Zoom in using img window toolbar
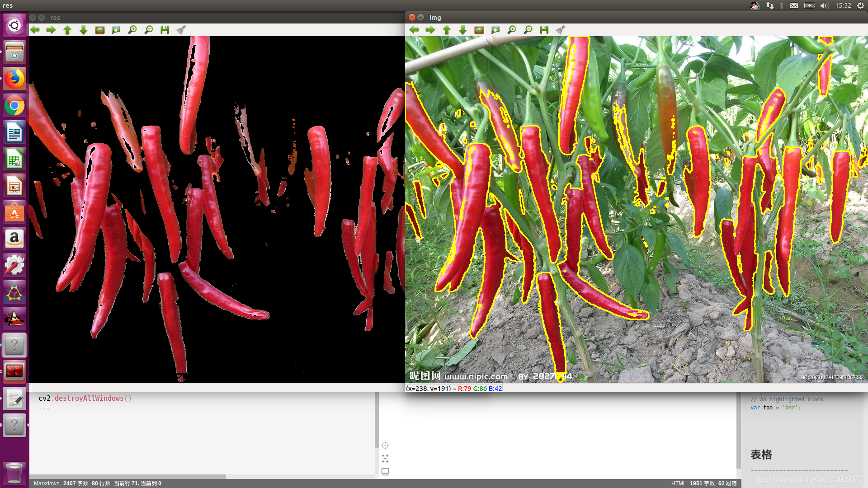The width and height of the screenshot is (868, 488). coord(512,30)
